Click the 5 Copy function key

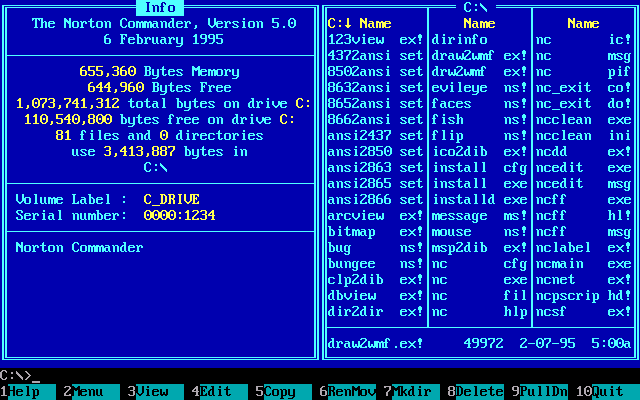(279, 392)
